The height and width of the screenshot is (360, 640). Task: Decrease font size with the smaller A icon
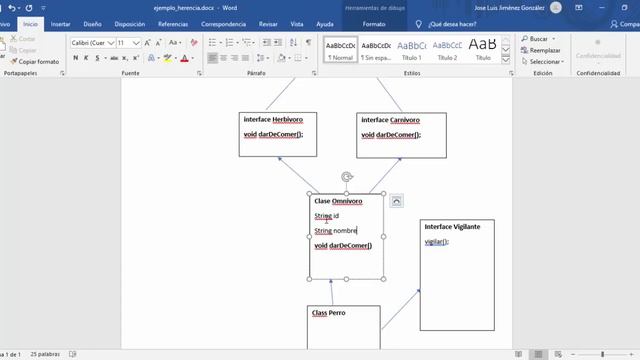tap(158, 43)
